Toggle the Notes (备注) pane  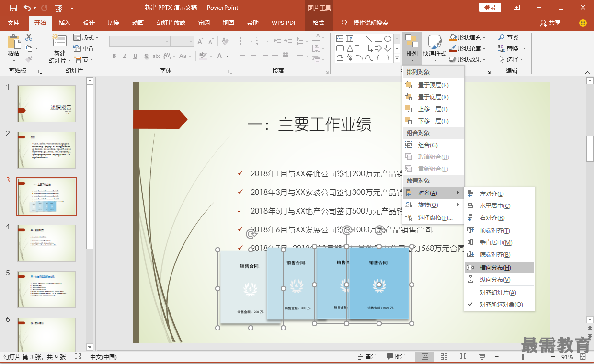click(x=367, y=357)
